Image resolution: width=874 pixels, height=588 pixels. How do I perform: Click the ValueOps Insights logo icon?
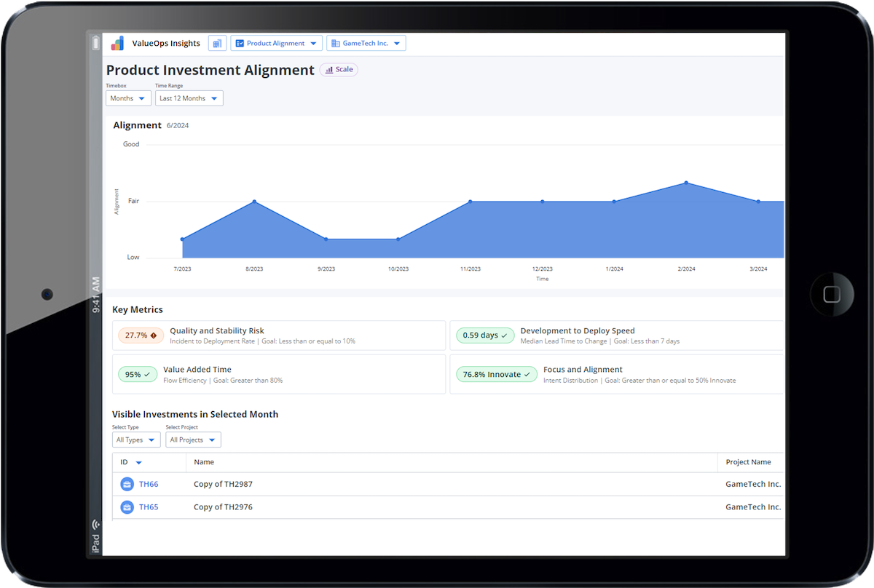click(x=117, y=42)
